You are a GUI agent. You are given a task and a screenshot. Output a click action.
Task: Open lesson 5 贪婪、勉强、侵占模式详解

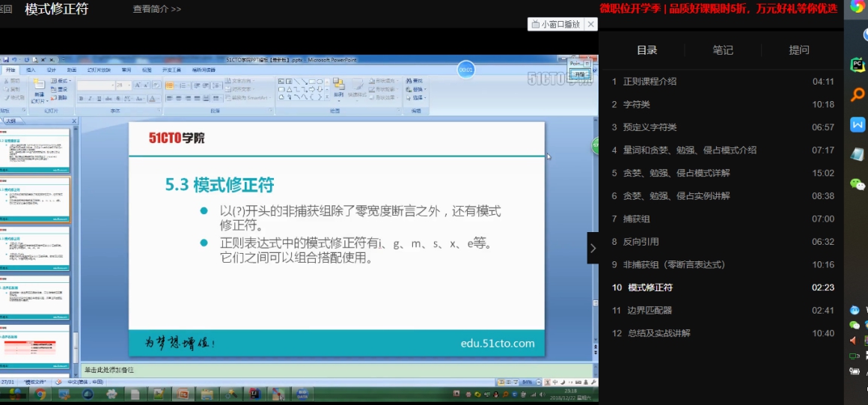pos(722,173)
